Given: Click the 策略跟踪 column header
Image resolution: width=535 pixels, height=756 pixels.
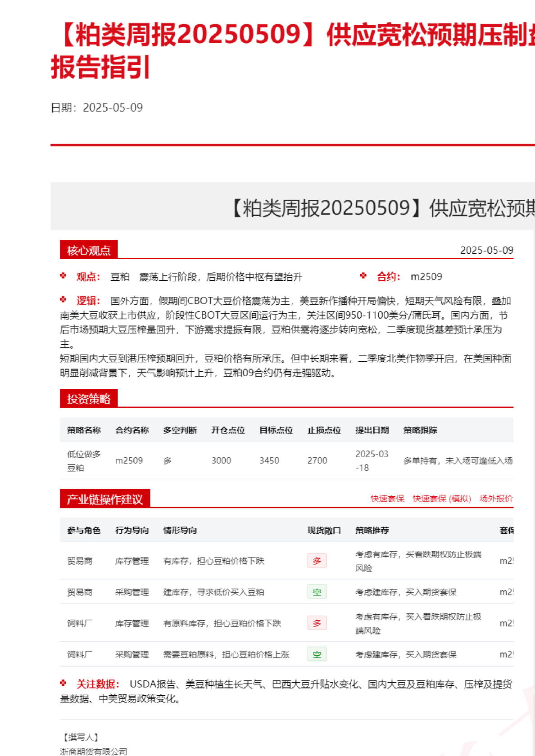Looking at the screenshot, I should tap(420, 430).
